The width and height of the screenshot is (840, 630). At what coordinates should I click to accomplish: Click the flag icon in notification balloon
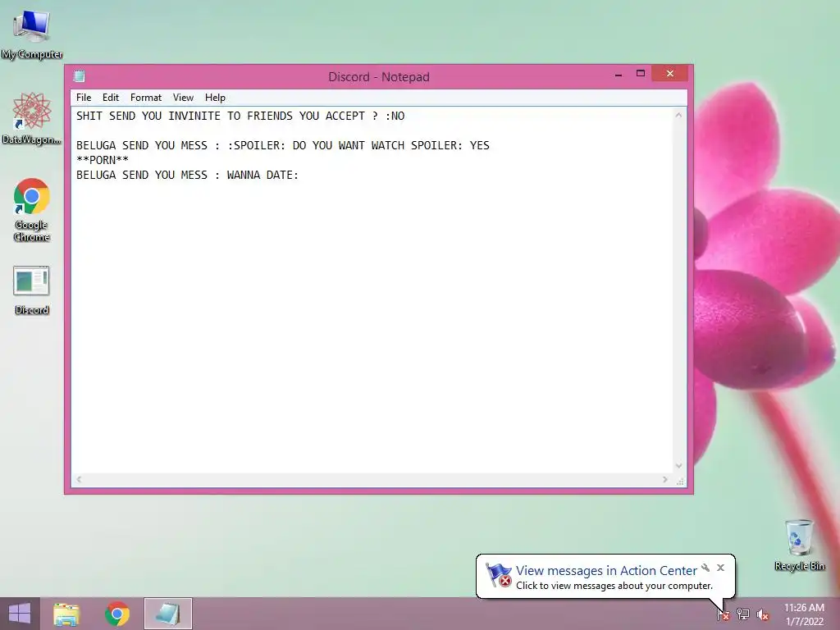[x=498, y=575]
